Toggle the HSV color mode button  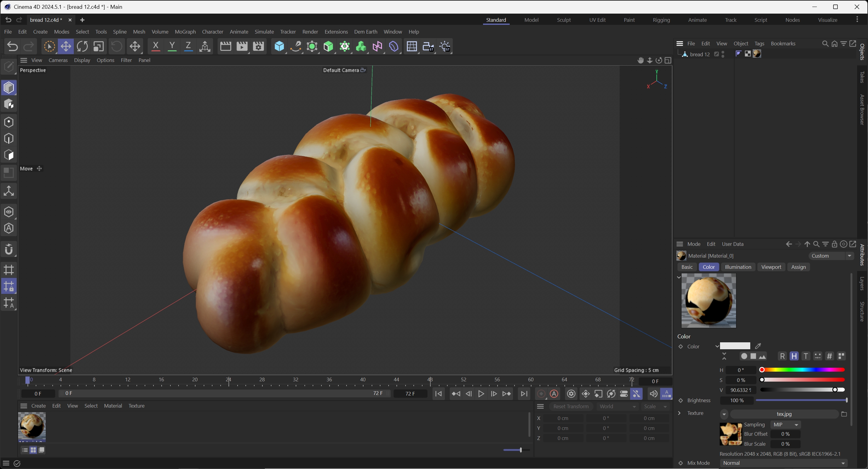[x=794, y=356]
